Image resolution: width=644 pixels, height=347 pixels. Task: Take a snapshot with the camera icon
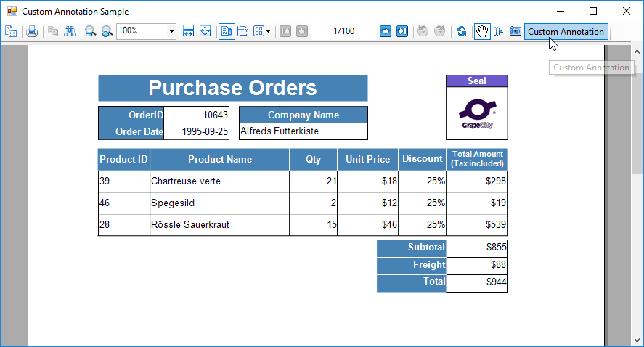(515, 31)
